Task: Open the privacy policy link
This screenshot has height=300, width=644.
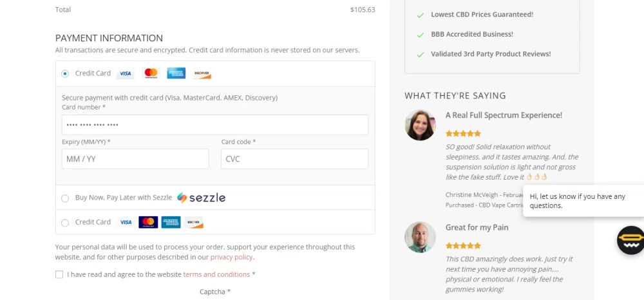Action: [231, 257]
